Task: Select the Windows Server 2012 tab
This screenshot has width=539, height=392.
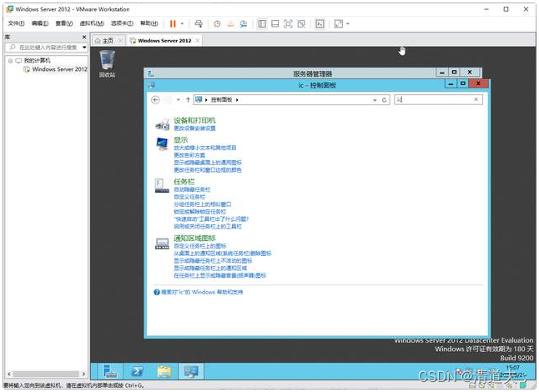Action: [x=164, y=41]
